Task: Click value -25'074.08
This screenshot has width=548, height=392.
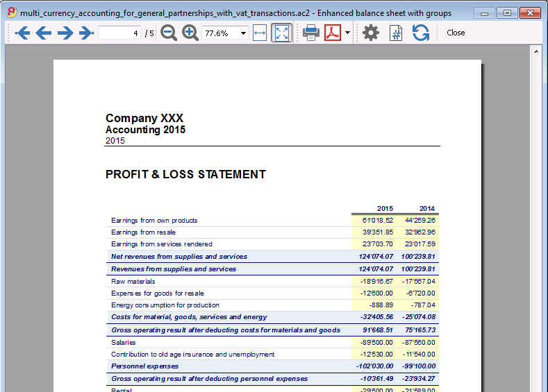Action: (419, 317)
